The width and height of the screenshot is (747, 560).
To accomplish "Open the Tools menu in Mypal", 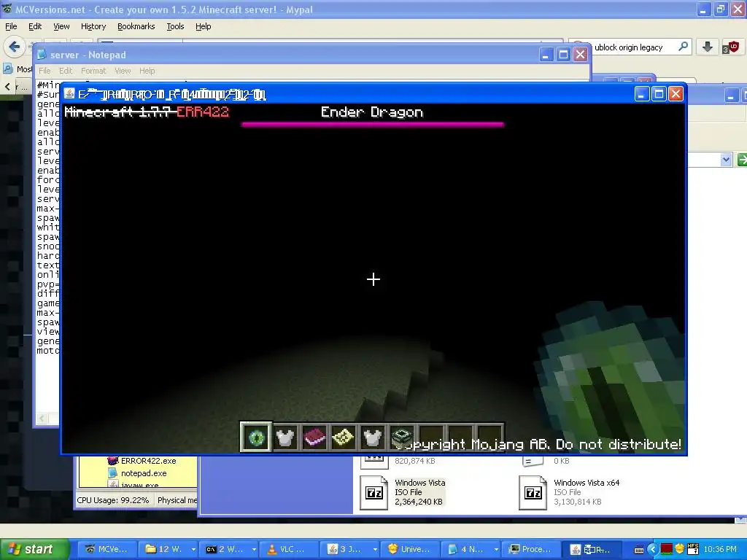I will pyautogui.click(x=175, y=26).
